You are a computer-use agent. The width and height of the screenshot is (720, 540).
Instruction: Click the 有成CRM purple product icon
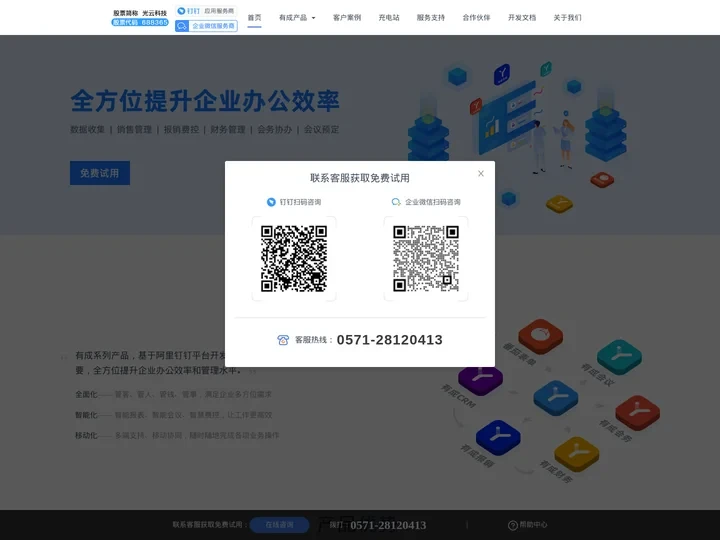pos(480,380)
